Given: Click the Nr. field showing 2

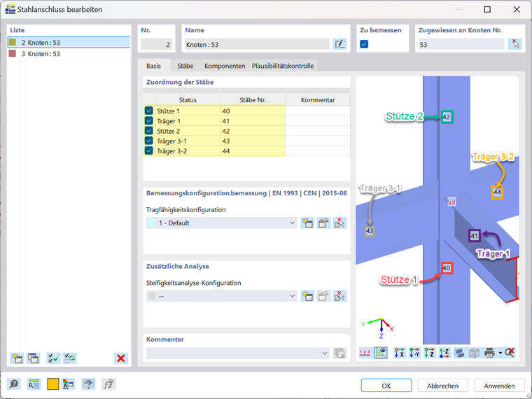Looking at the screenshot, I should pos(156,44).
